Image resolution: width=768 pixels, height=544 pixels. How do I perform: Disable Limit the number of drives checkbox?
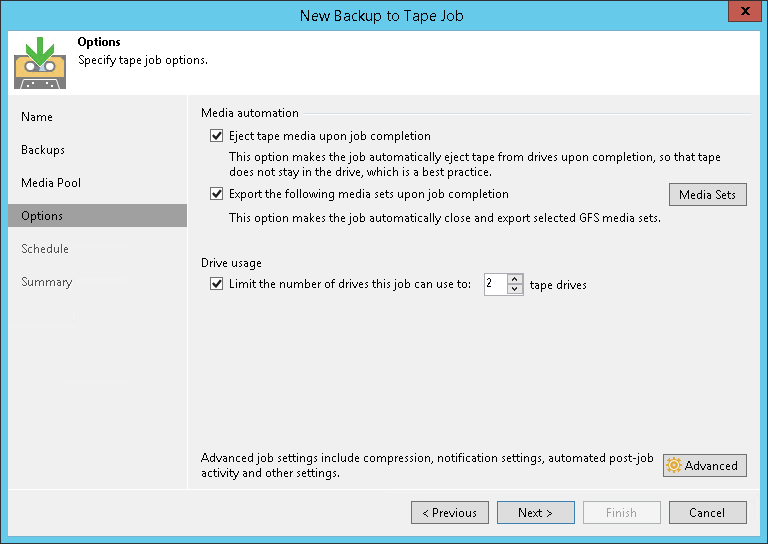pyautogui.click(x=217, y=284)
